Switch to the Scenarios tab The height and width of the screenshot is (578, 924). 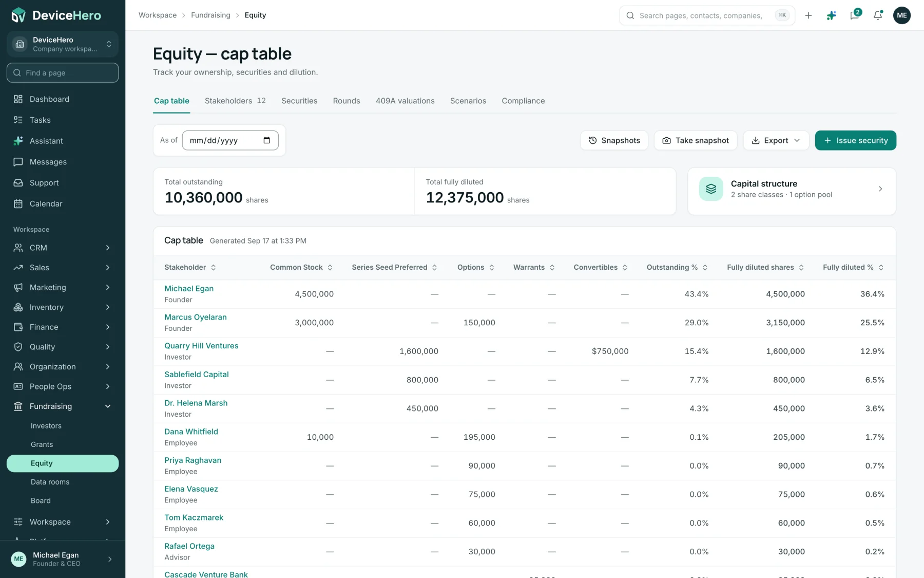tap(468, 101)
